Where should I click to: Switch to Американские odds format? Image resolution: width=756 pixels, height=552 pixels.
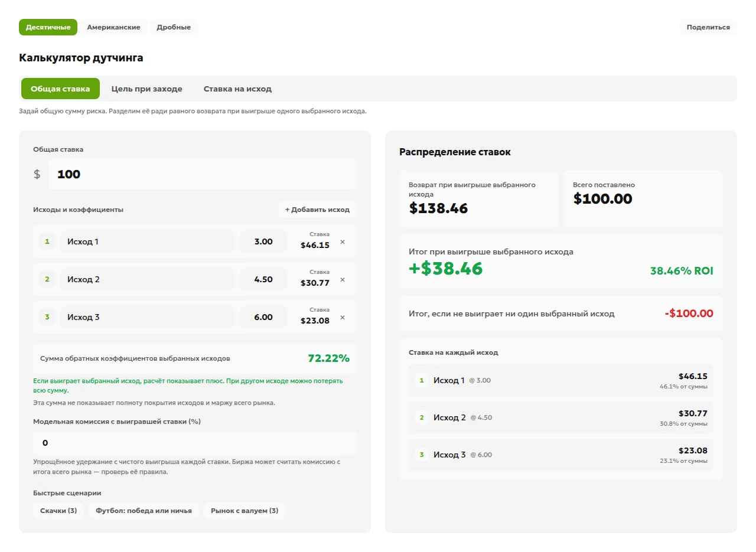coord(113,27)
